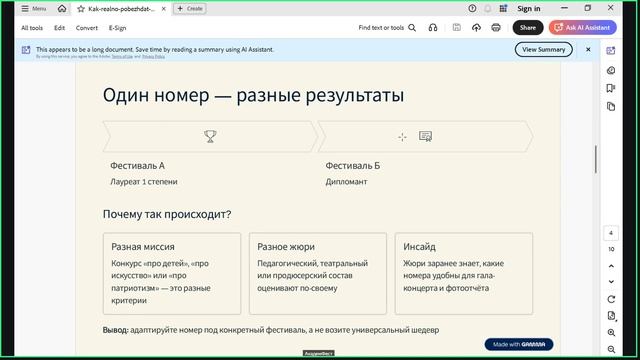Star the Kak-realno-pobezhdat document tab
The width and height of the screenshot is (640, 360).
point(81,9)
